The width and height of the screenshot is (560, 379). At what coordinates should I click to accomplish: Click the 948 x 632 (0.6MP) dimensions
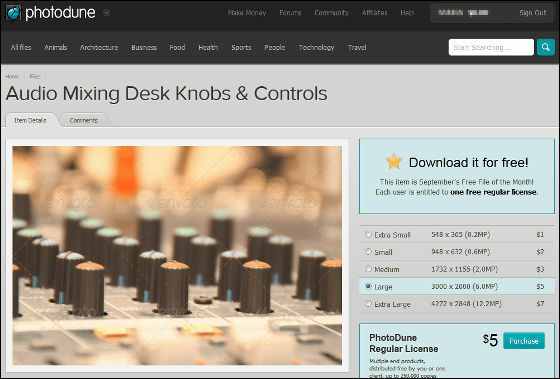(461, 252)
